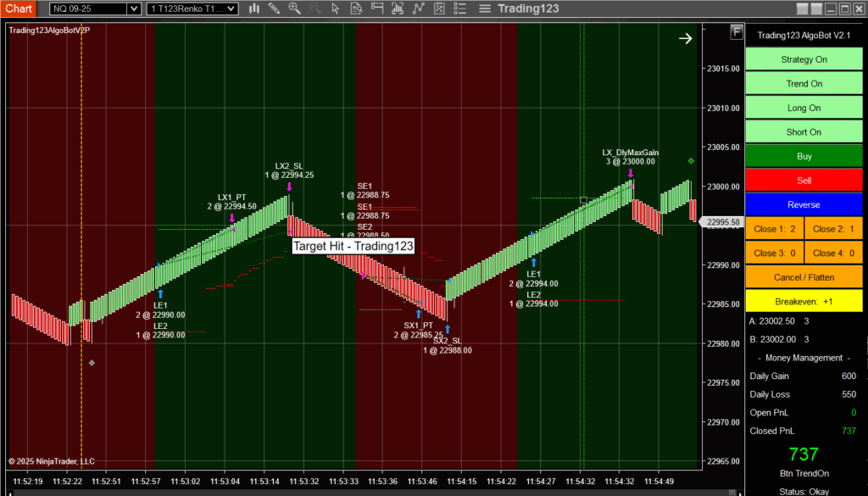
Task: Click the Target Hit - Trading123 label
Action: coord(353,247)
